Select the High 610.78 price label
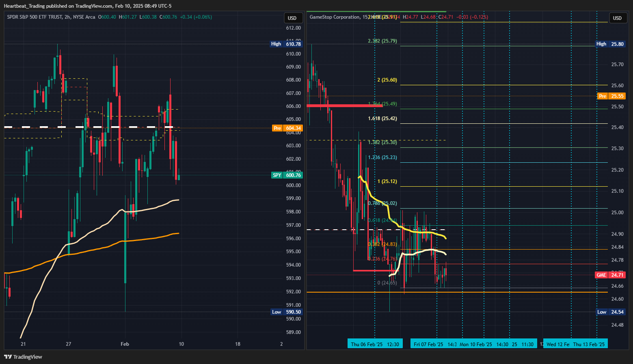This screenshot has height=364, width=633. tap(286, 44)
